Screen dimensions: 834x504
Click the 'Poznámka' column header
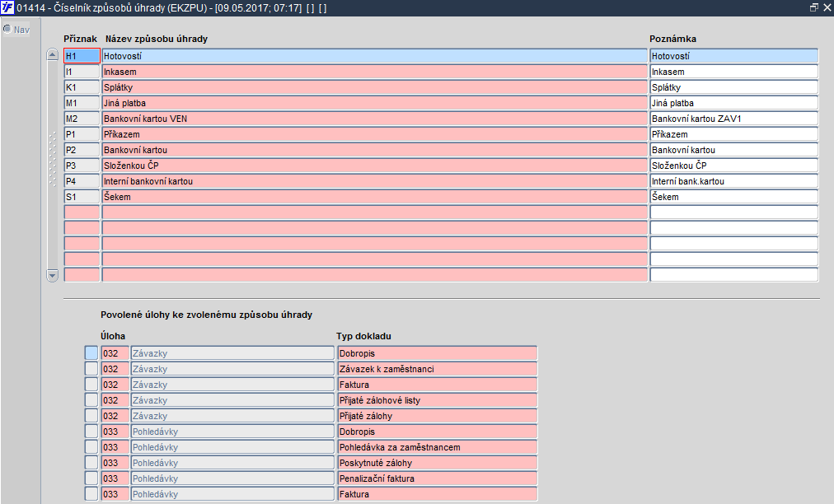tap(672, 39)
